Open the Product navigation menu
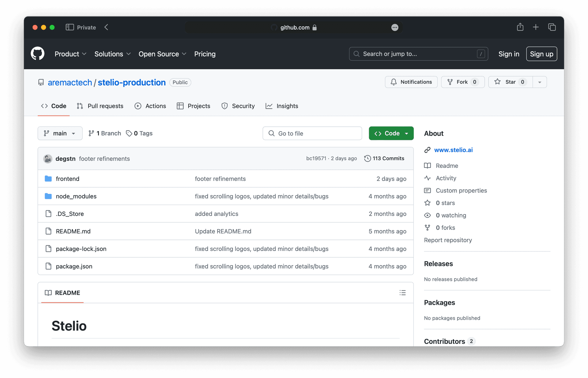588x378 pixels. click(x=70, y=54)
